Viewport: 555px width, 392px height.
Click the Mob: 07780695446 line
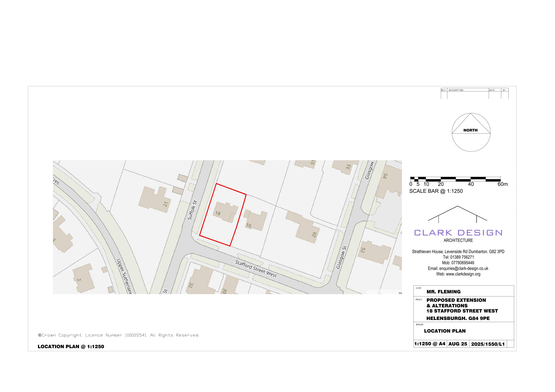click(458, 263)
